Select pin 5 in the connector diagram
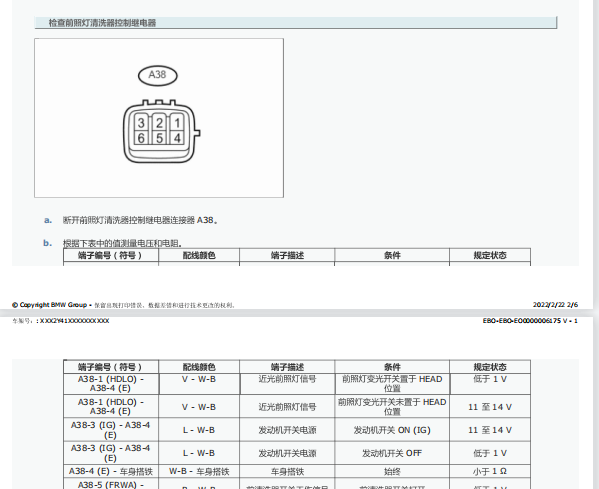The image size is (599, 489). 159,138
